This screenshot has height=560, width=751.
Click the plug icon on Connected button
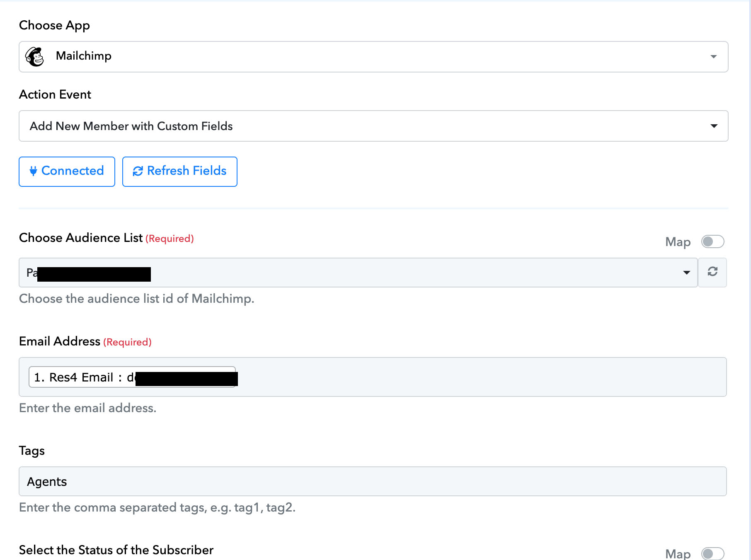(x=34, y=171)
